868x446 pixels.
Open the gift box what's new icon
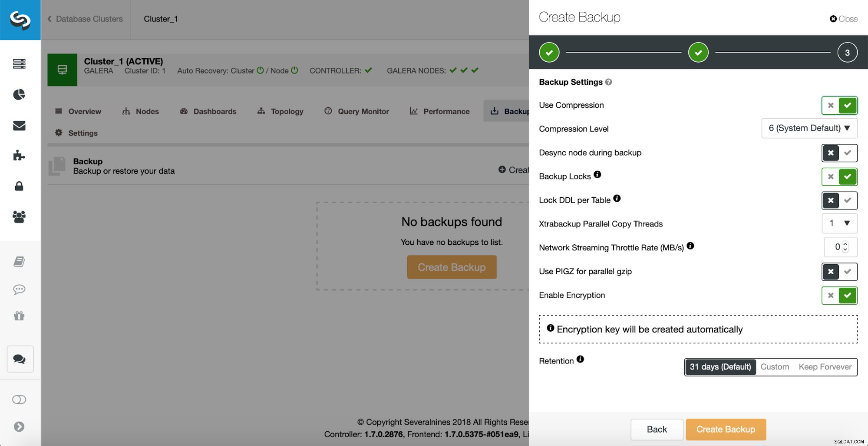click(x=19, y=316)
